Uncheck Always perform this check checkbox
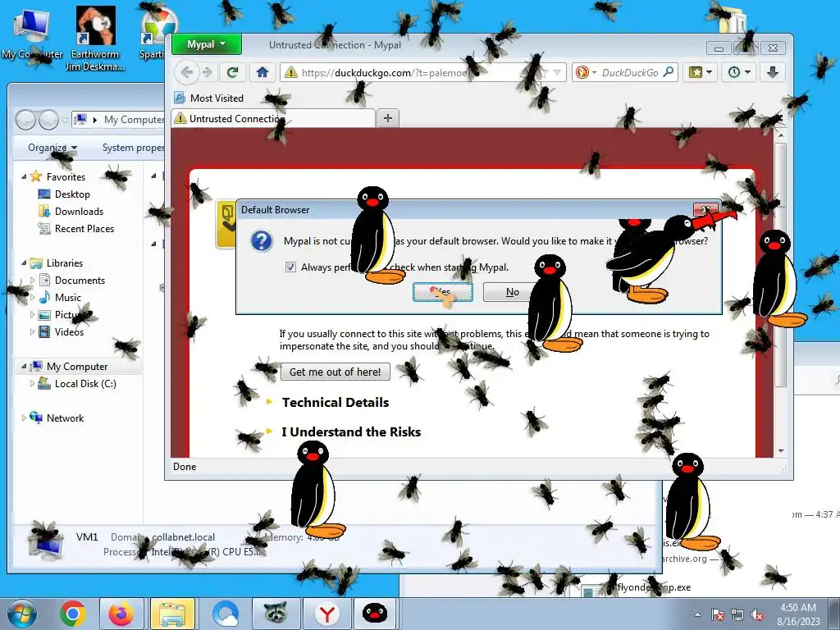 coord(290,267)
